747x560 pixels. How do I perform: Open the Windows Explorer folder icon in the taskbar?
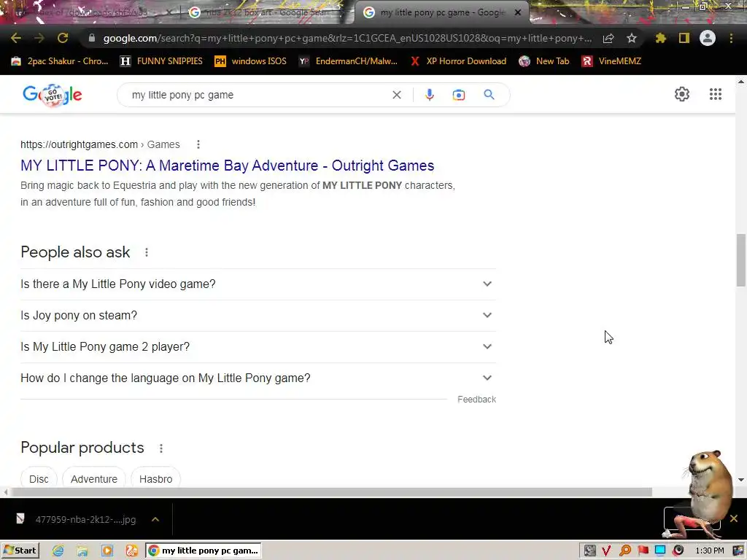(x=82, y=551)
